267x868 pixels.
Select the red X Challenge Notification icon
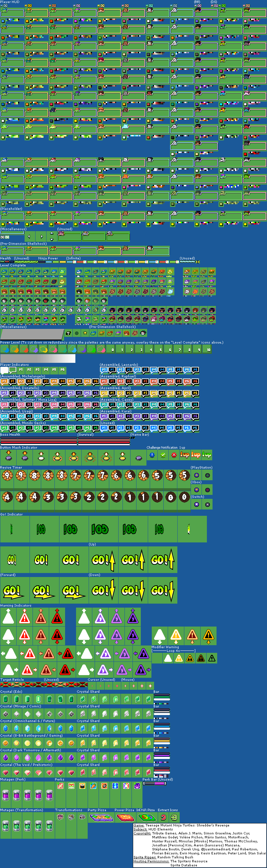tap(174, 455)
